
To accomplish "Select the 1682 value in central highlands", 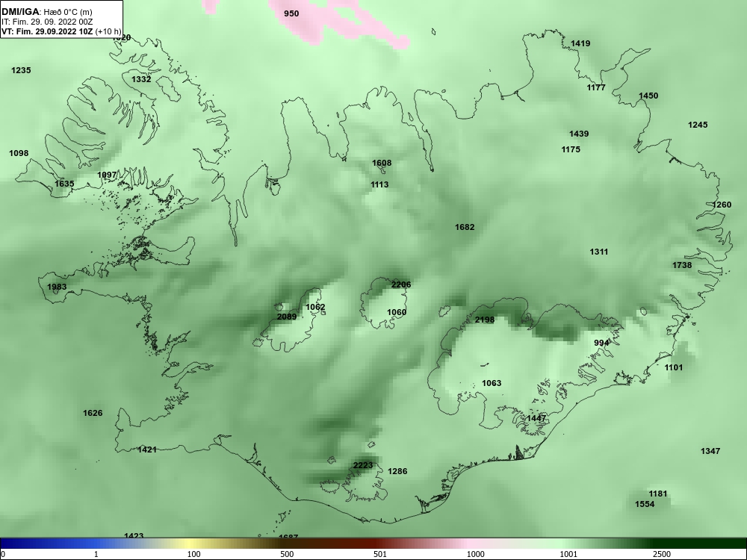I will point(465,227).
